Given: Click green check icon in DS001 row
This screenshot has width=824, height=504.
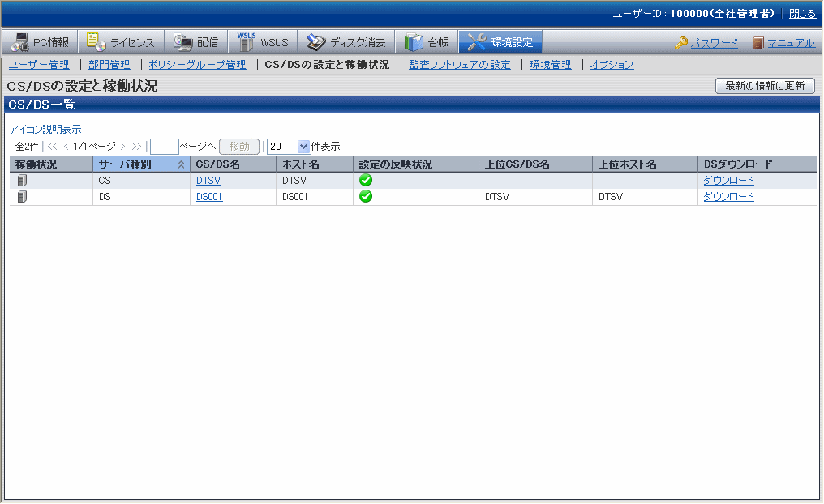Looking at the screenshot, I should [x=366, y=196].
